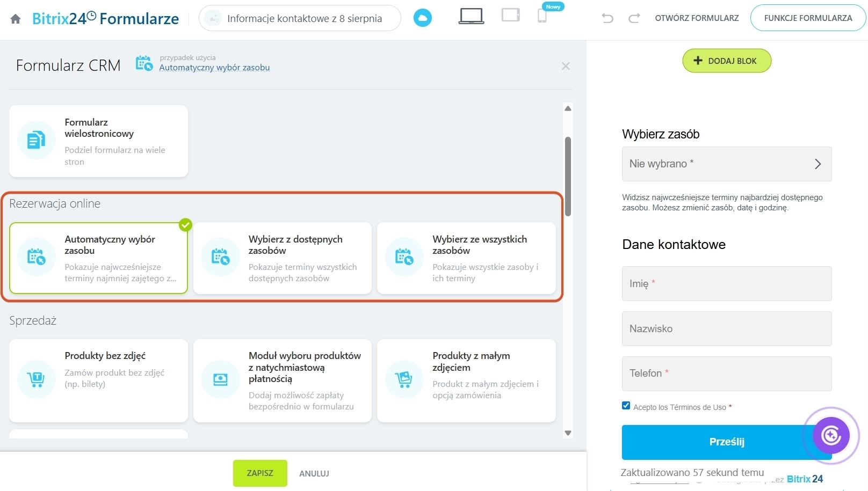This screenshot has width=868, height=491.
Task: Click the undo arrow icon
Action: point(607,18)
